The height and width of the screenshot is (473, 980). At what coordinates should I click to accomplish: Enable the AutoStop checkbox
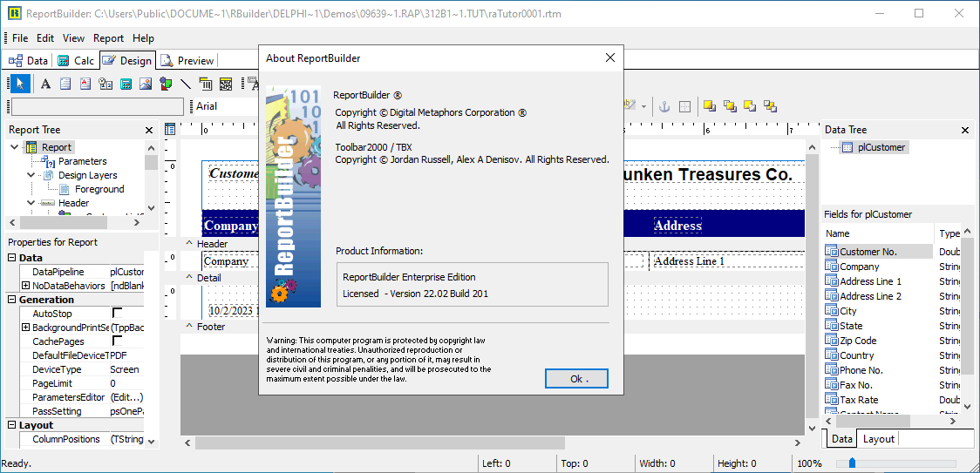117,313
